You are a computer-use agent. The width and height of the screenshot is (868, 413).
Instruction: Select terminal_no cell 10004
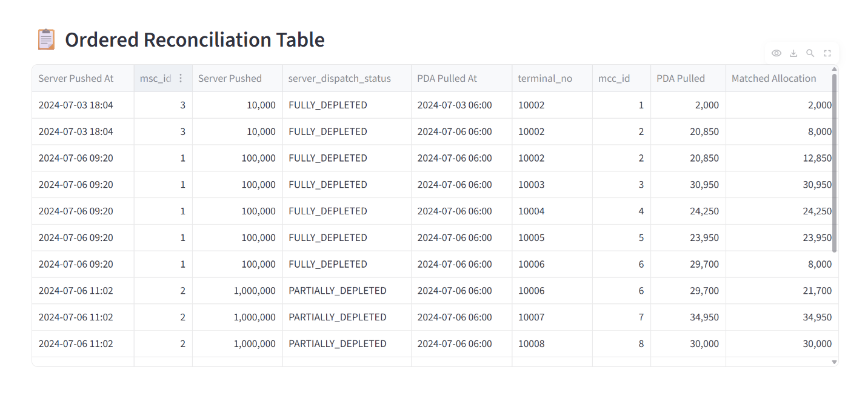[552, 211]
